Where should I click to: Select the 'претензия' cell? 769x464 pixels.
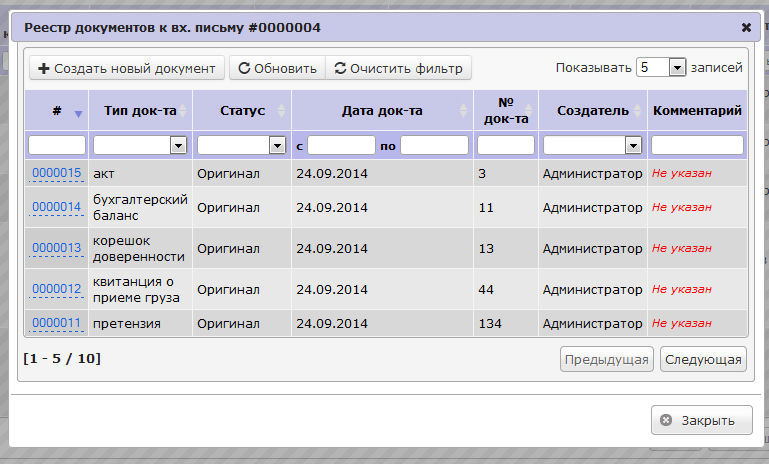click(140, 323)
